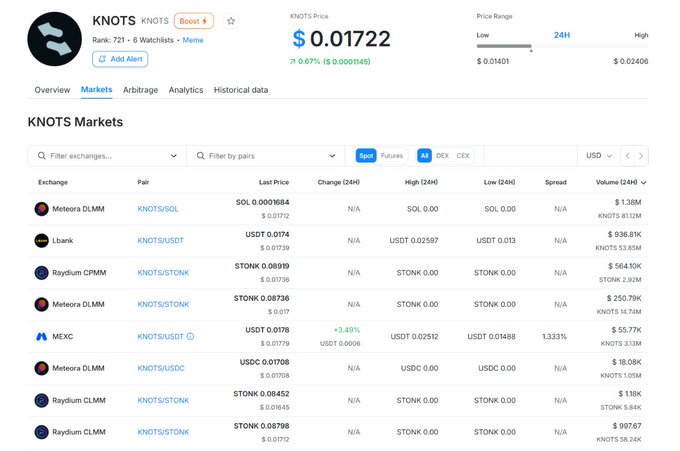Select the Spot market toggle
Image resolution: width=680 pixels, height=451 pixels.
coord(366,156)
